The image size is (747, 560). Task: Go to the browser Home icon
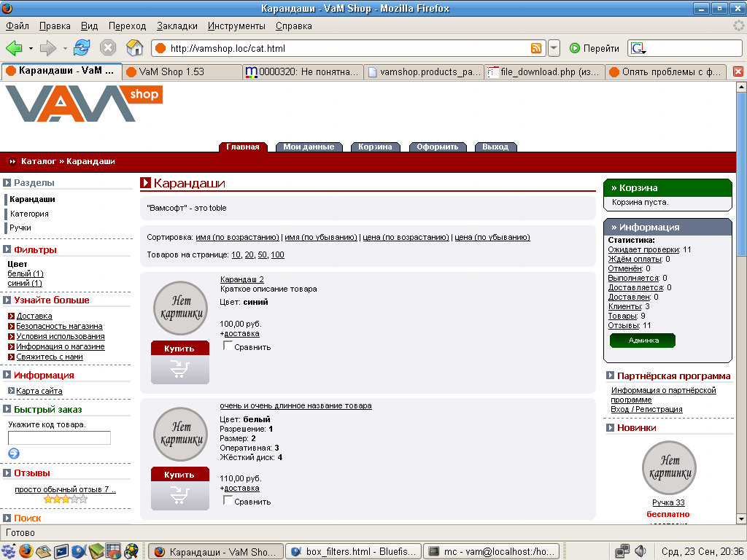tap(134, 48)
